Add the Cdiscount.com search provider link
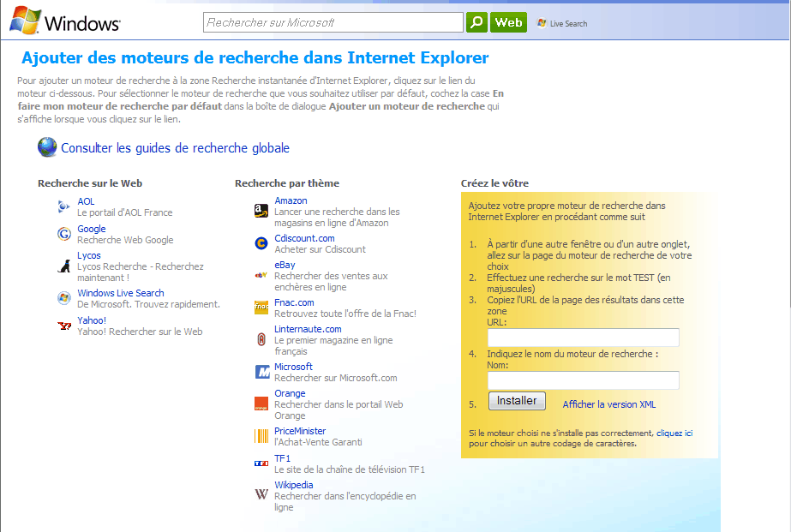 tap(304, 238)
